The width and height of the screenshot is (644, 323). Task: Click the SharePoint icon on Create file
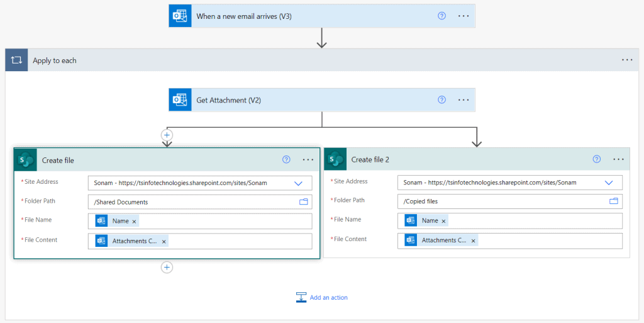25,160
